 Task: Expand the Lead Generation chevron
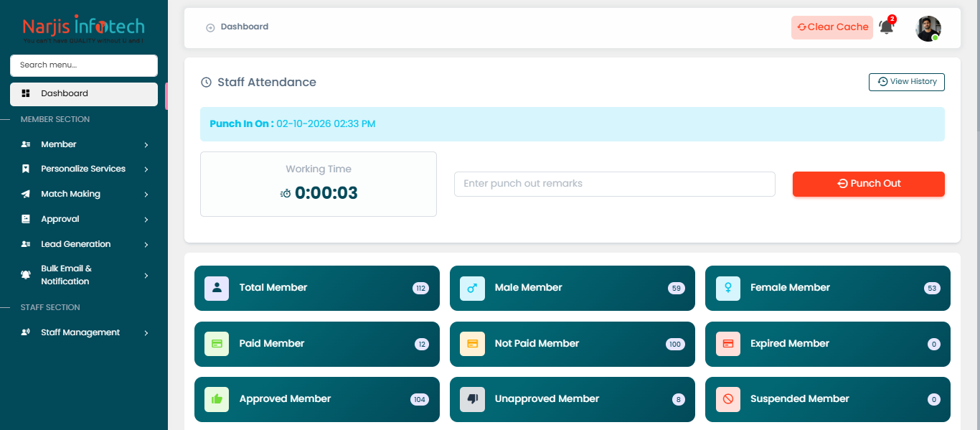coord(146,245)
